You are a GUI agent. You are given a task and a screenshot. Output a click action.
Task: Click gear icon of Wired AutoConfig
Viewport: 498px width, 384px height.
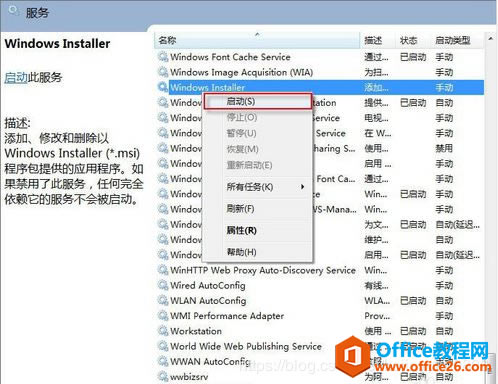[x=163, y=285]
